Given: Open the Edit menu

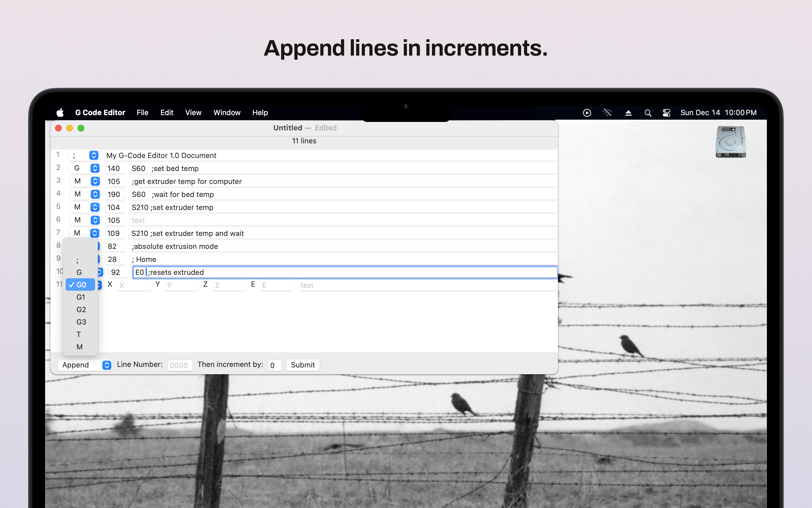Looking at the screenshot, I should coord(167,113).
